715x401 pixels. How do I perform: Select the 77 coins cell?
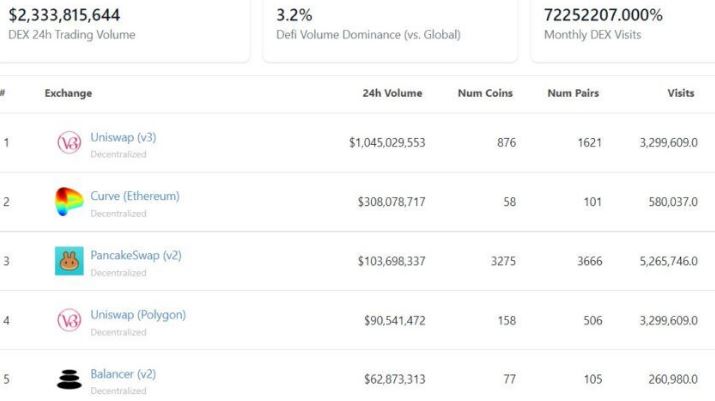point(509,379)
